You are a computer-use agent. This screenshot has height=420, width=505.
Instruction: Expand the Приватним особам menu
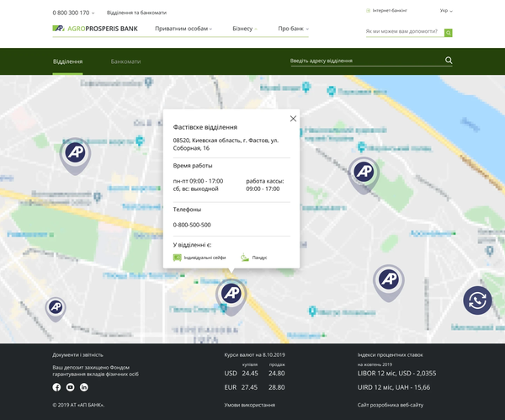(183, 29)
